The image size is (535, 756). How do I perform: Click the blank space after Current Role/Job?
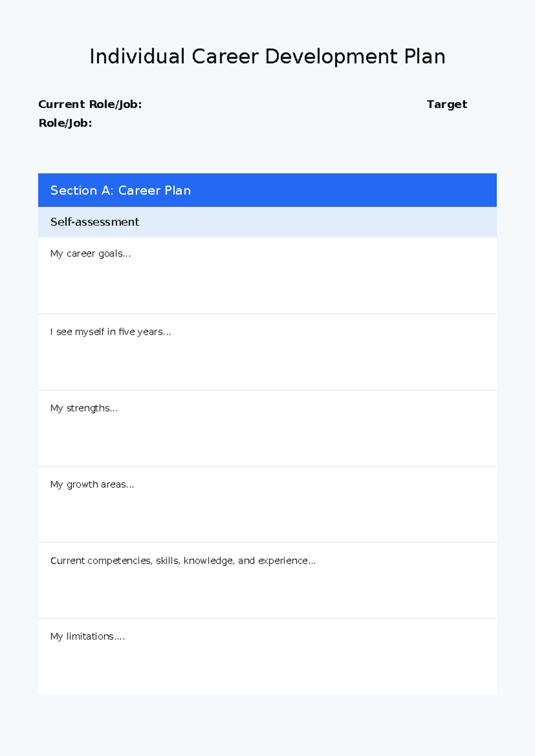click(x=281, y=104)
